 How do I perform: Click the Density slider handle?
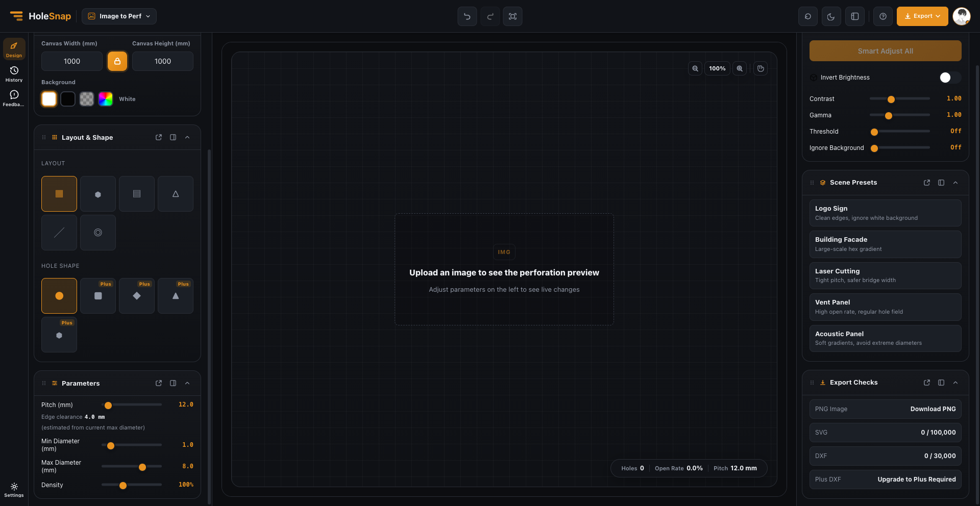click(x=123, y=485)
